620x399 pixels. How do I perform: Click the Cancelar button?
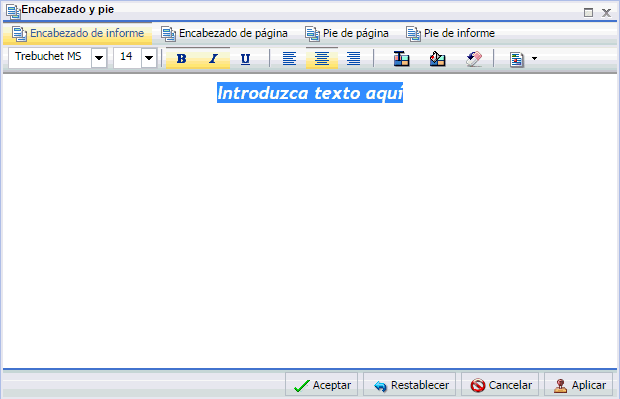point(500,385)
